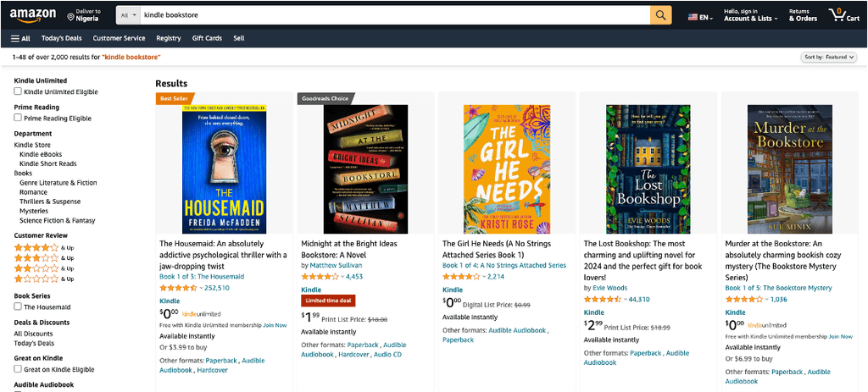Expand ratings arrow beside 44,310
The height and width of the screenshot is (392, 868).
point(626,300)
